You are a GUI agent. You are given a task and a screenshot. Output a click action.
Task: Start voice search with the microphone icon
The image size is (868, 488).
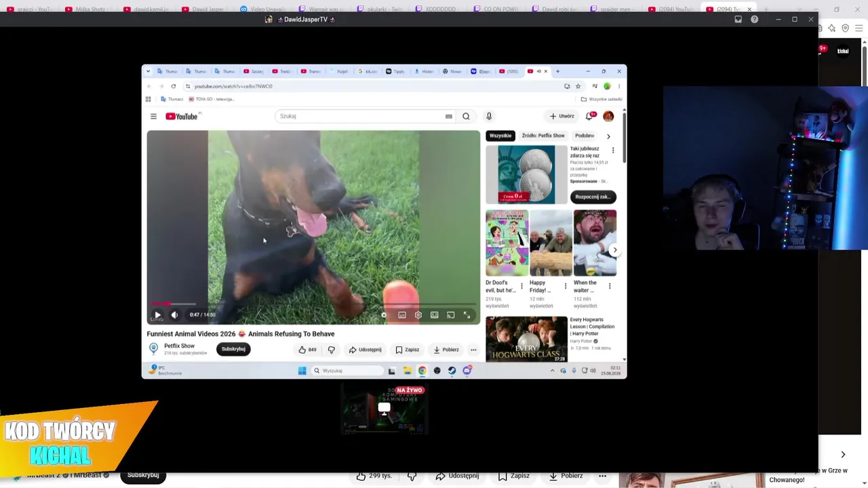(x=488, y=117)
